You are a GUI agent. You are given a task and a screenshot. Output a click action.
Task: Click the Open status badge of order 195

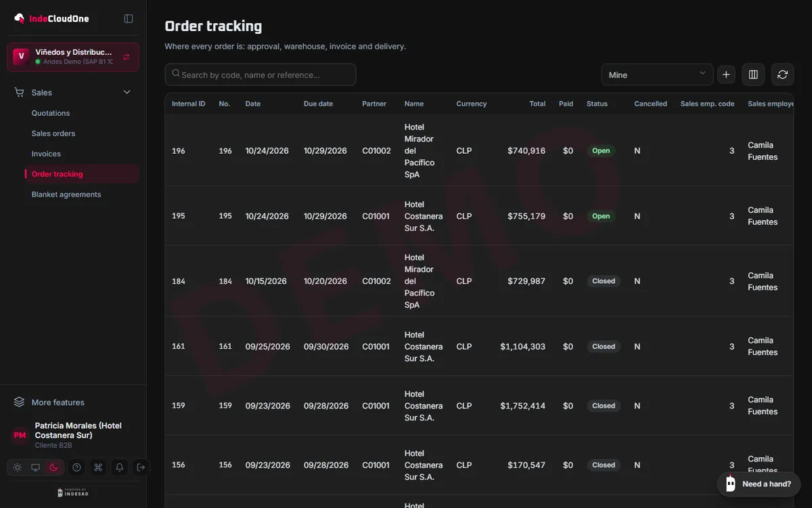pos(601,216)
